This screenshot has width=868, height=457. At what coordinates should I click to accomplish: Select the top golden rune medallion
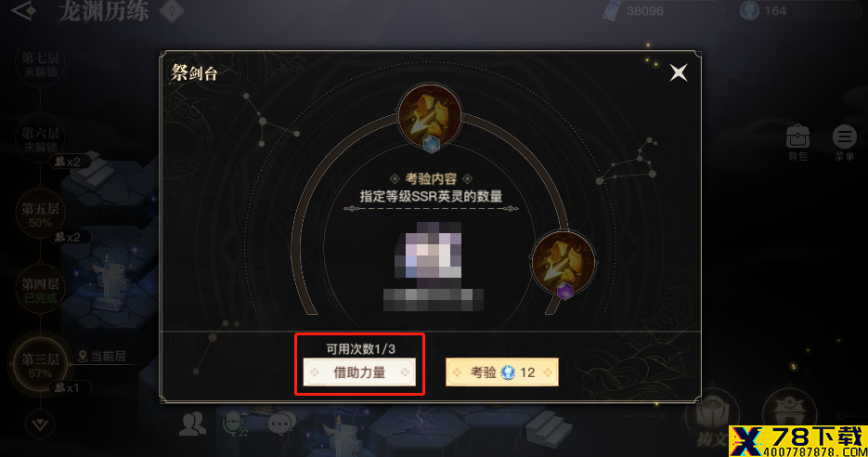coord(430,116)
